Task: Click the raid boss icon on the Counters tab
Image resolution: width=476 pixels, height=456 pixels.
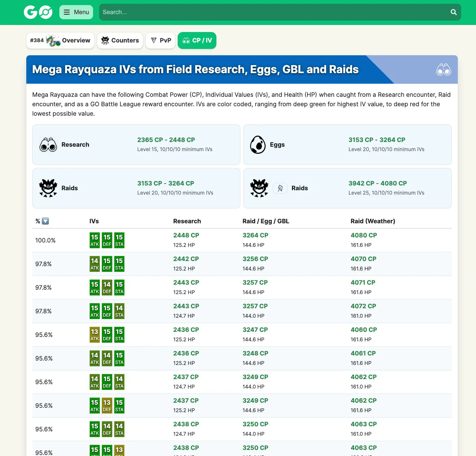Action: (x=105, y=40)
